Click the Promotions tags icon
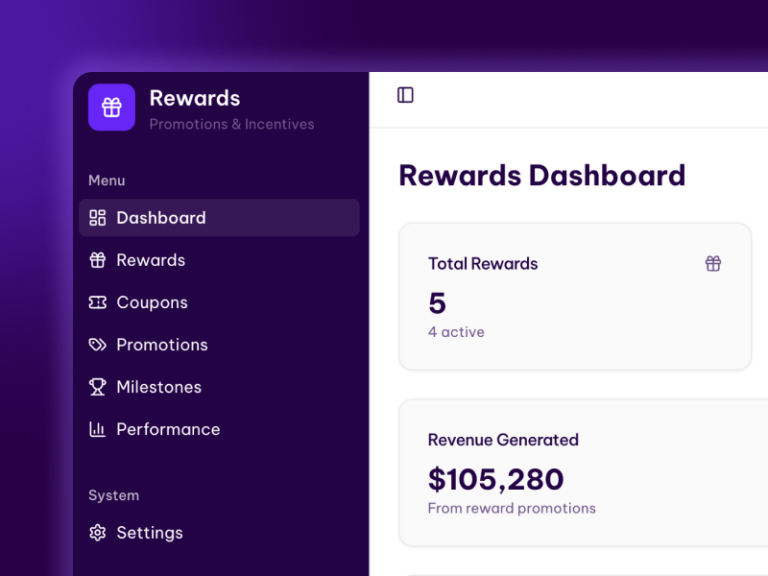The height and width of the screenshot is (576, 768). point(97,345)
